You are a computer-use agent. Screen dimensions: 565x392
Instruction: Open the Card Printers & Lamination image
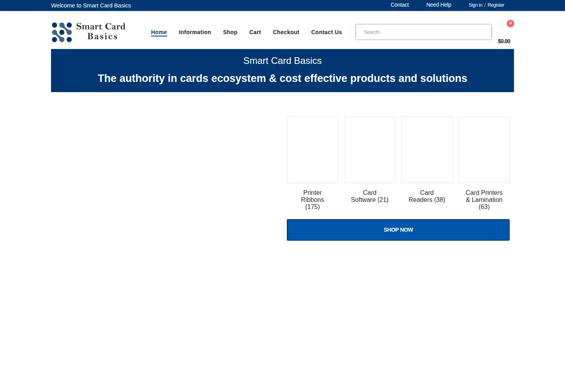(x=484, y=150)
